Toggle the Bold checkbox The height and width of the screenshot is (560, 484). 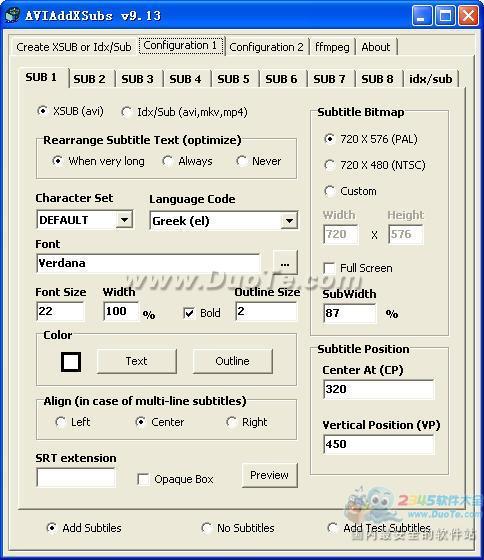tap(188, 313)
